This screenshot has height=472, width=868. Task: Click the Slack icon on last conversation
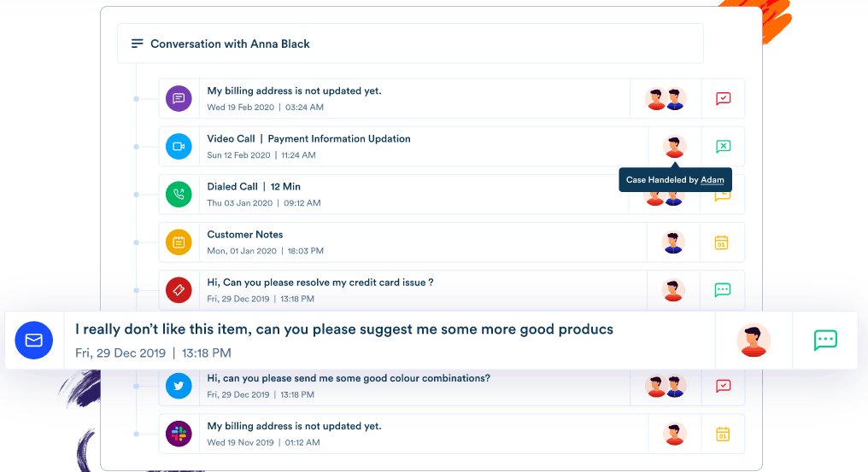click(x=179, y=434)
